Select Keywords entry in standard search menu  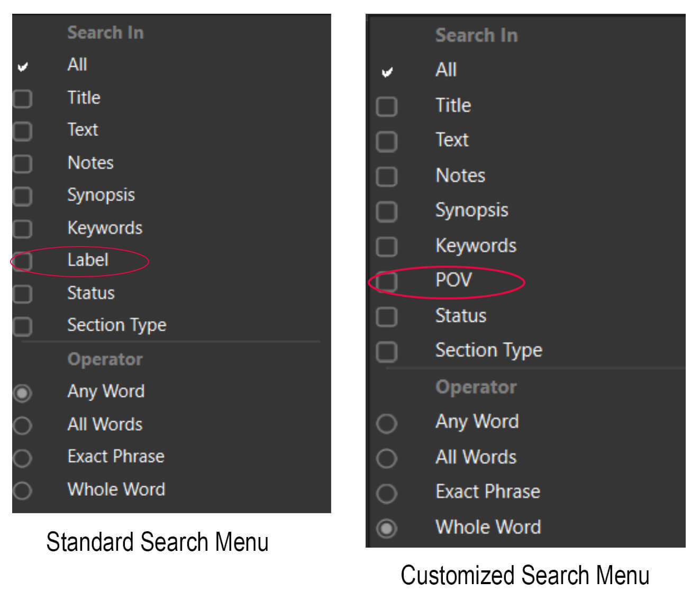click(x=105, y=228)
